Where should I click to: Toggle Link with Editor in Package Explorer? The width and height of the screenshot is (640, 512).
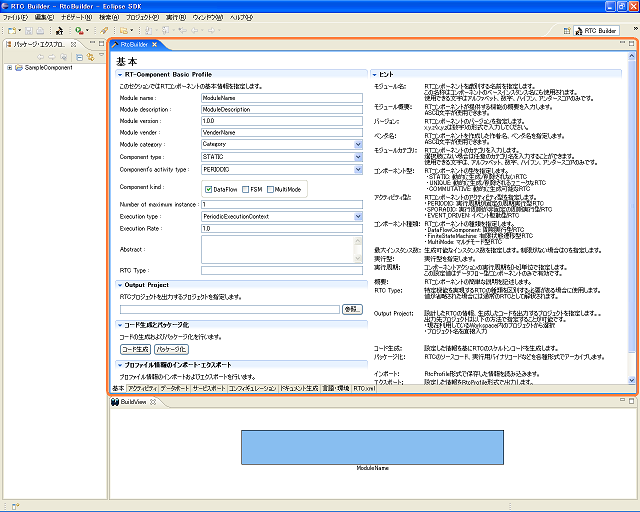pyautogui.click(x=90, y=57)
